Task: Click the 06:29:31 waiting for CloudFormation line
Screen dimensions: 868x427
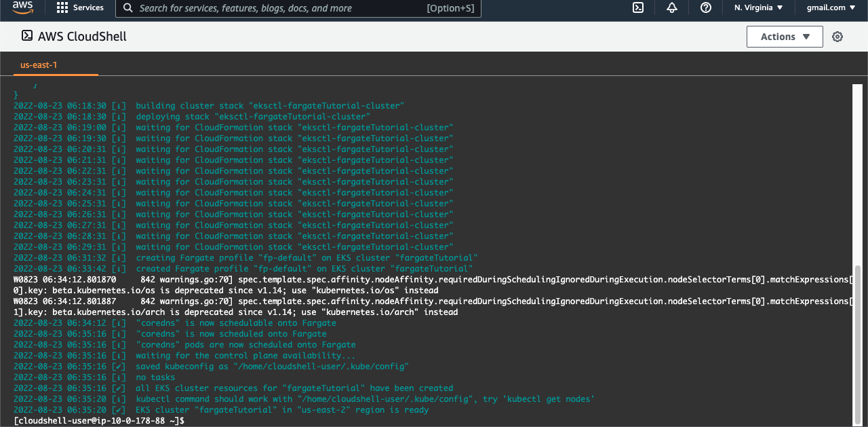Action: [233, 247]
